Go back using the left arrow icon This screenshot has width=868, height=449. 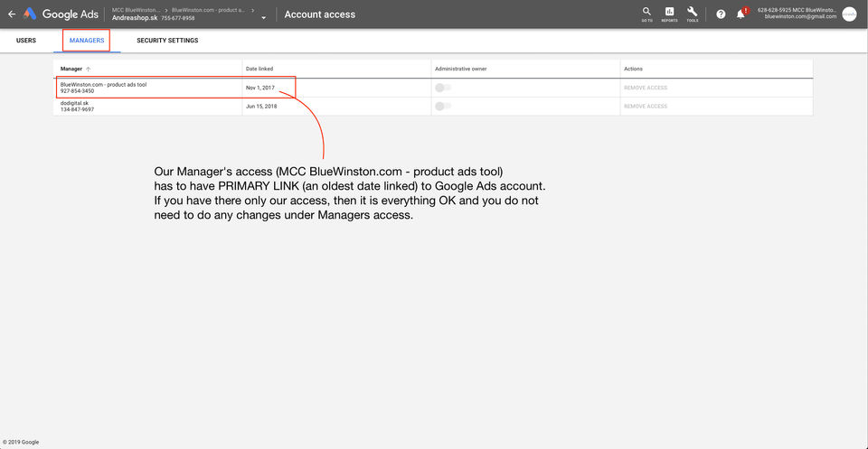click(x=12, y=14)
